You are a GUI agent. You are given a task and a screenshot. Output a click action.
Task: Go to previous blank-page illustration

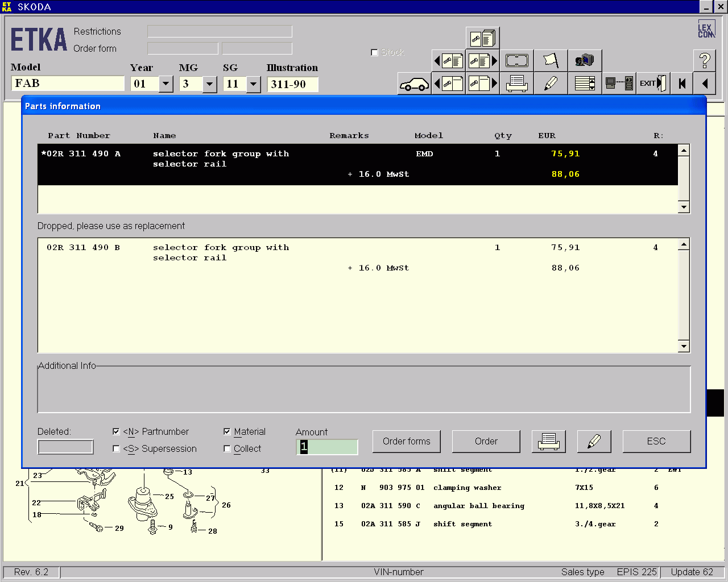[449, 84]
